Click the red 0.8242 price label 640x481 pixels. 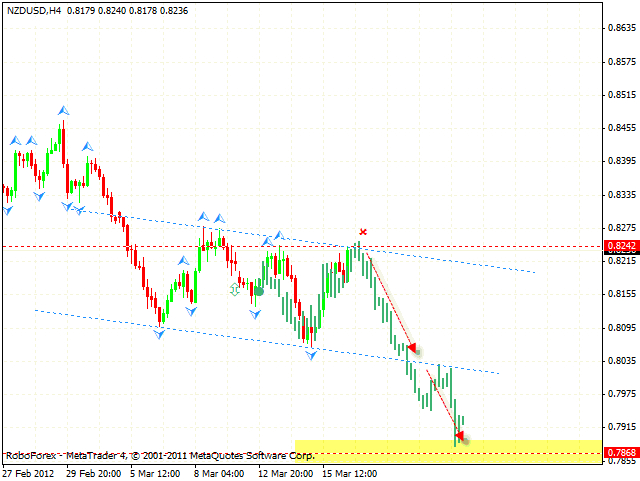(x=621, y=246)
